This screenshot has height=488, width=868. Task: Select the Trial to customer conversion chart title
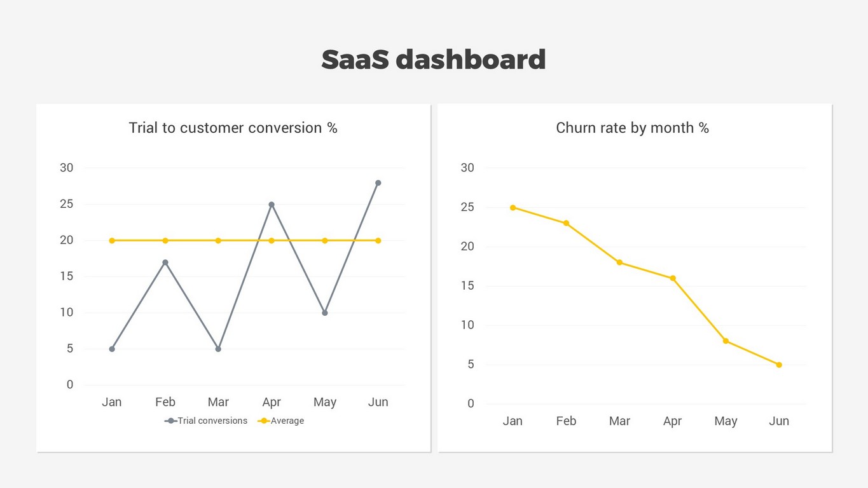click(233, 128)
